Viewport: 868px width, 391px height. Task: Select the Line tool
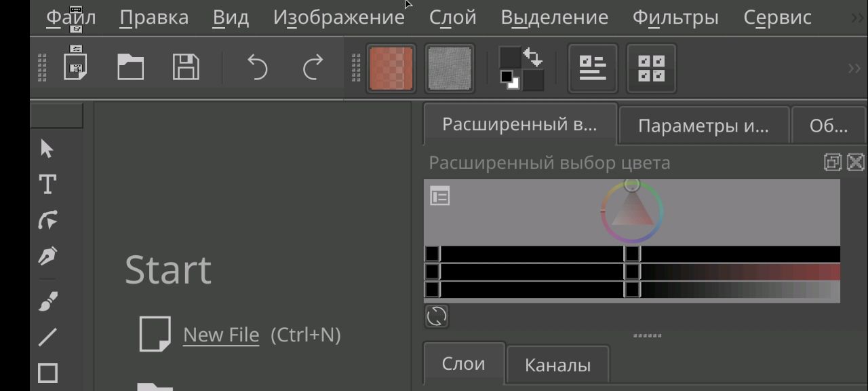tap(47, 337)
